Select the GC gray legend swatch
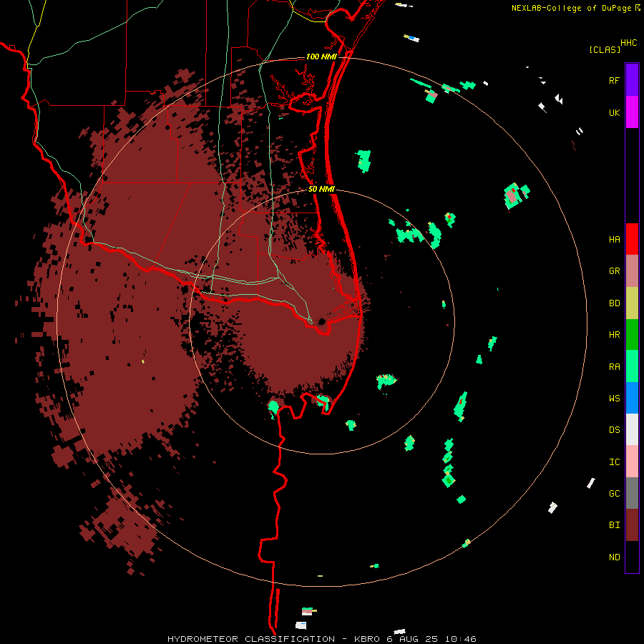The width and height of the screenshot is (644, 644). click(x=632, y=493)
